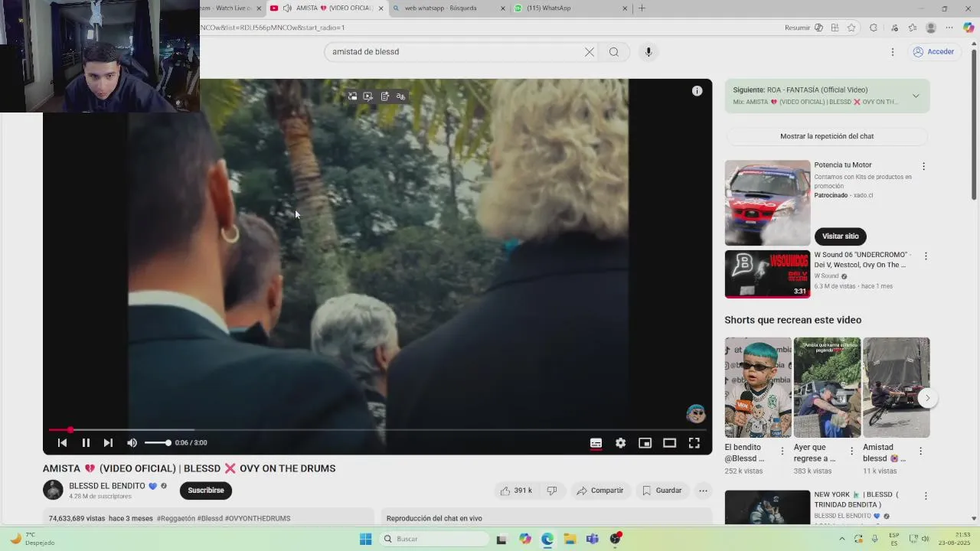Visit the sponsor site with Visitar sitio
Viewport: 980px width, 551px height.
(x=840, y=236)
